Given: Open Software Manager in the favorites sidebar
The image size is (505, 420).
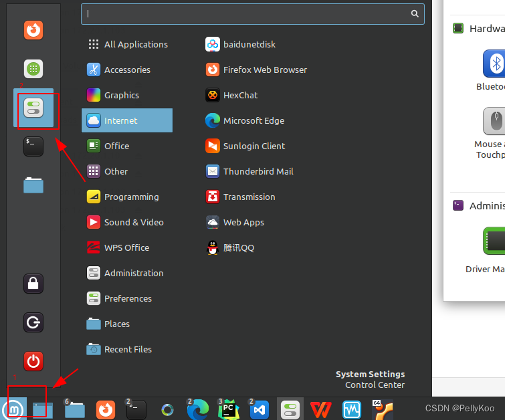Looking at the screenshot, I should [33, 69].
